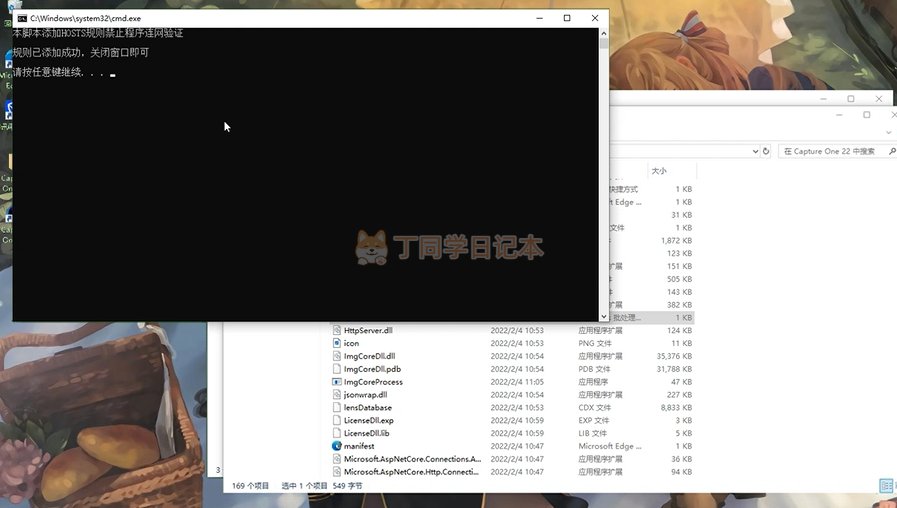Click the lensDatabase file icon

click(337, 407)
